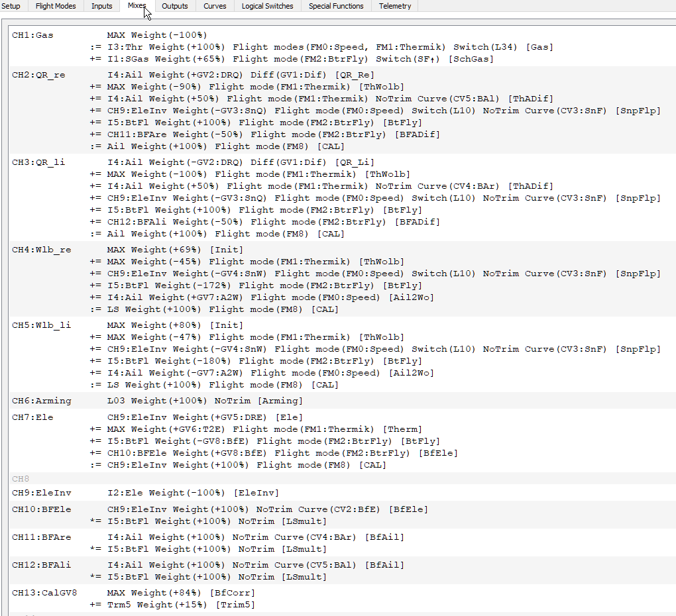Select the mix line tagged [QR_Li]
The width and height of the screenshot is (676, 616).
(241, 162)
